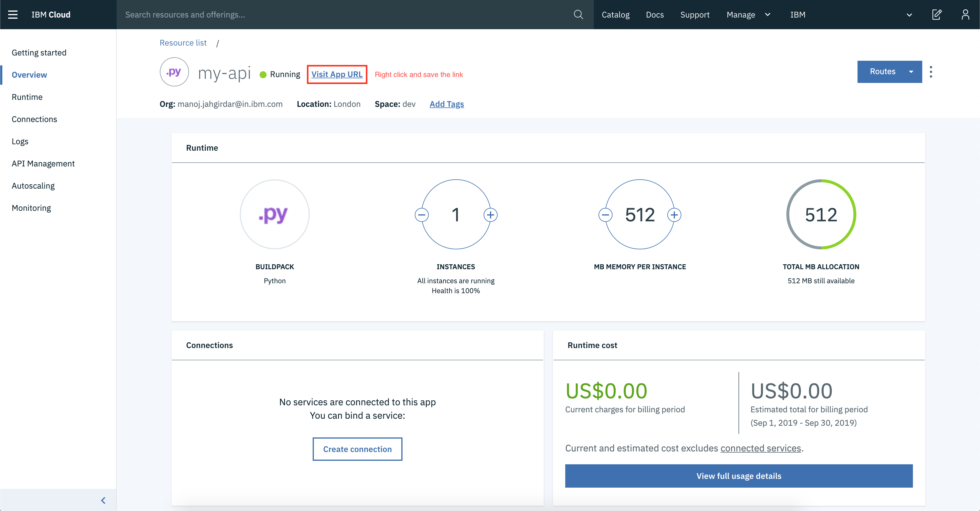Click the hamburger menu icon top left
This screenshot has height=511, width=980.
13,14
